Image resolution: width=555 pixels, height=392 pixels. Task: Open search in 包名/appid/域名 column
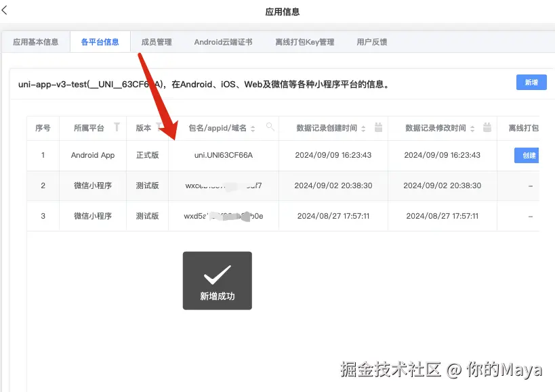coord(270,127)
